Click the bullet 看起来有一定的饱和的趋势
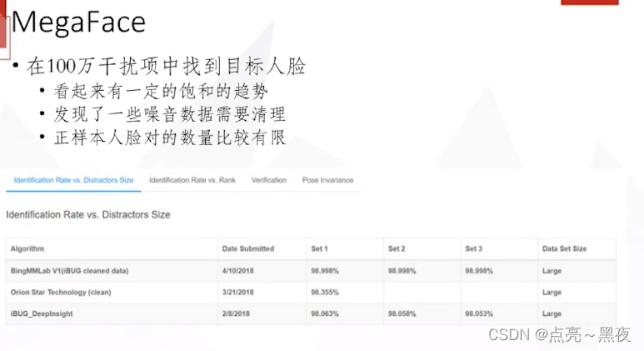Screen dimensions: 644x351 coord(161,91)
